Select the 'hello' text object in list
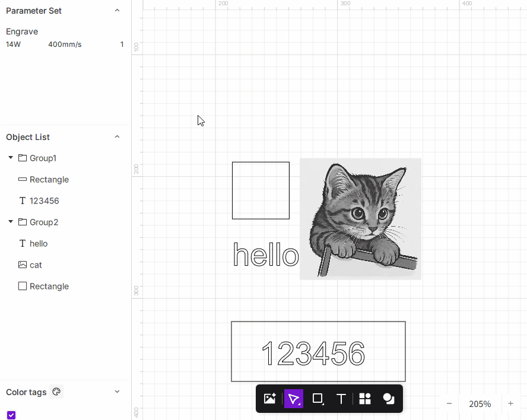Image resolution: width=527 pixels, height=420 pixels. point(39,244)
